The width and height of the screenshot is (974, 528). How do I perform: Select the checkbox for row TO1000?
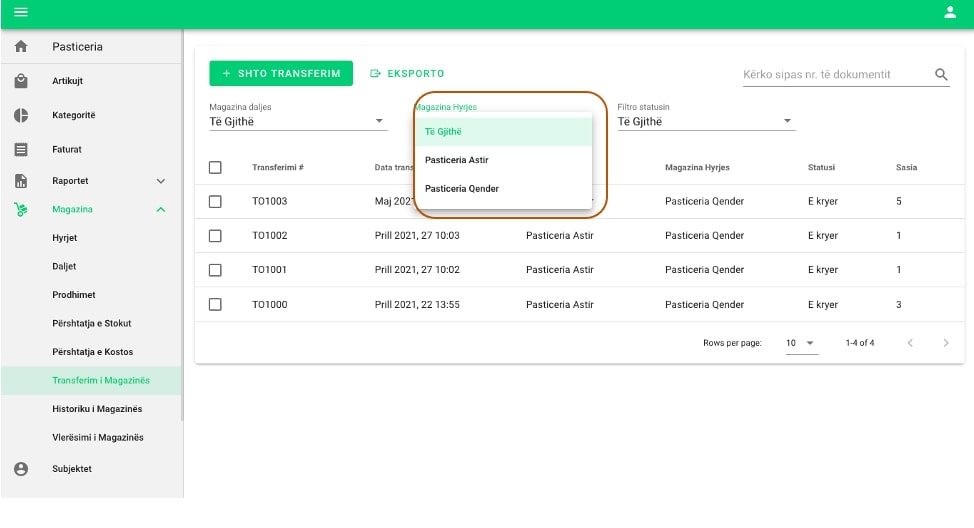coord(215,304)
